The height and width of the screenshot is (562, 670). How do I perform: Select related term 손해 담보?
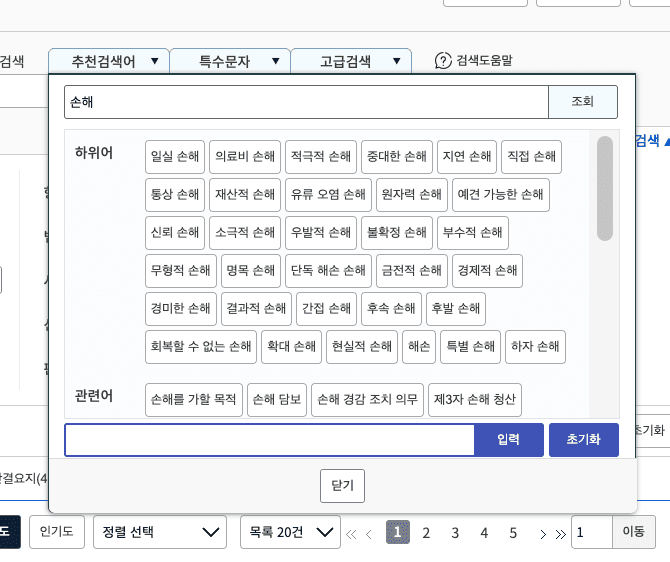(x=277, y=400)
